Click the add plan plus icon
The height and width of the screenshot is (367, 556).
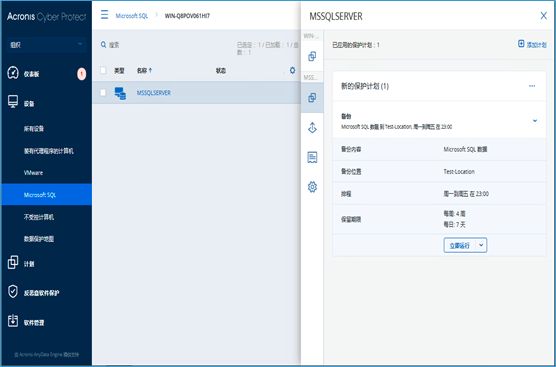pyautogui.click(x=521, y=44)
